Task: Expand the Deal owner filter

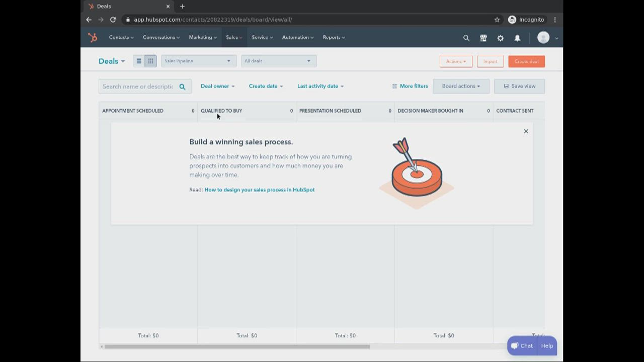Action: pos(217,86)
